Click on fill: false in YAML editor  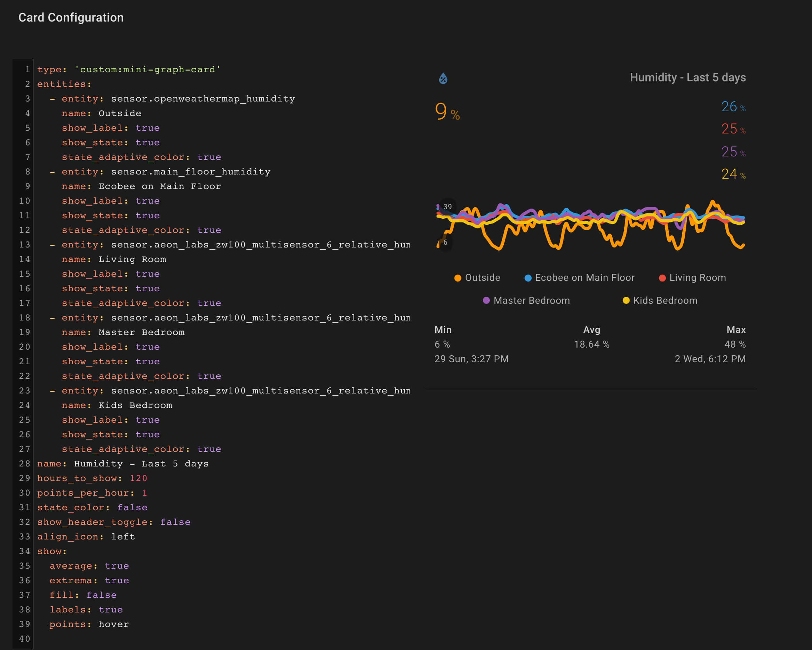click(83, 595)
